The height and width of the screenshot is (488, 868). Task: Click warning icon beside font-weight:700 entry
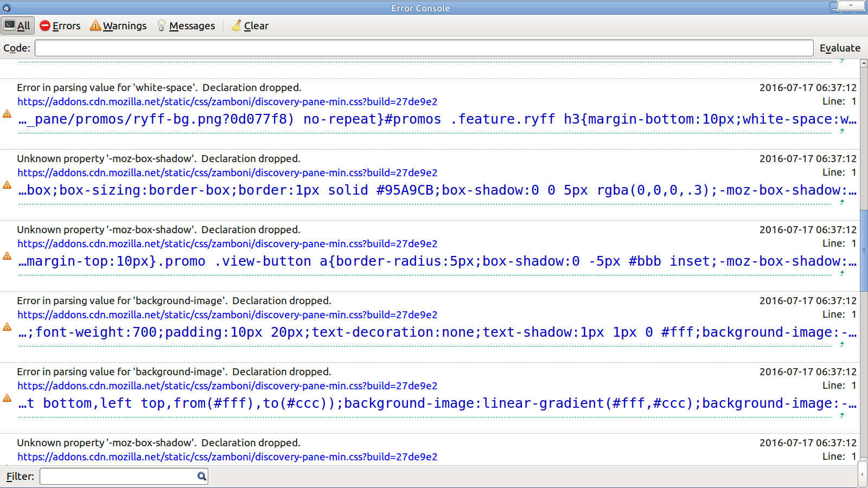tap(7, 327)
